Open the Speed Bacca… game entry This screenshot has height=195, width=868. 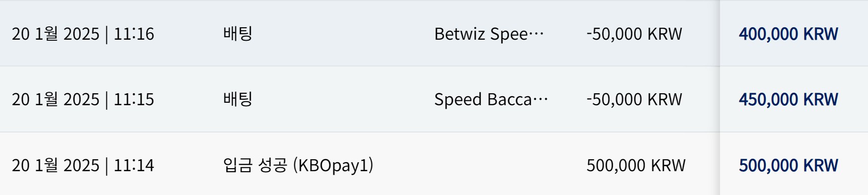(x=491, y=99)
